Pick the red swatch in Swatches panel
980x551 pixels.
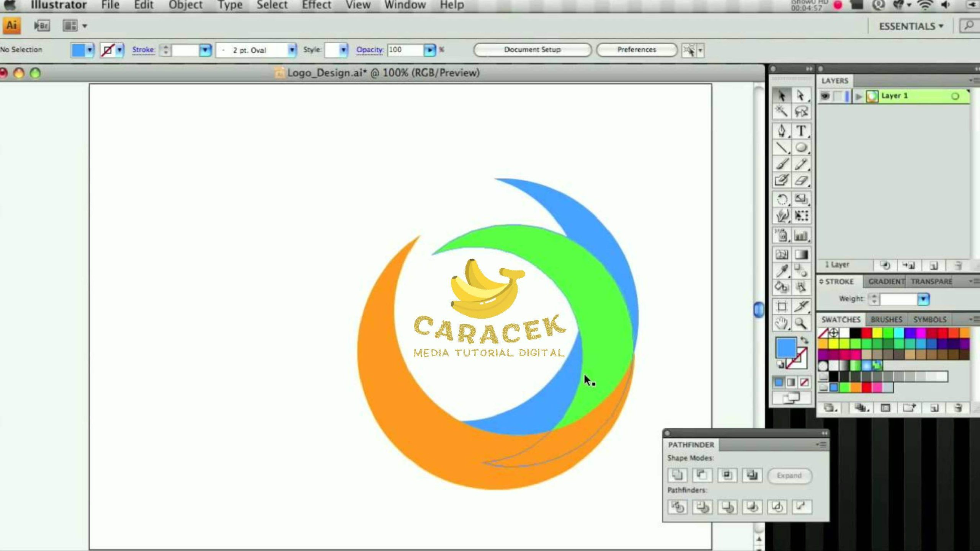[x=866, y=333]
